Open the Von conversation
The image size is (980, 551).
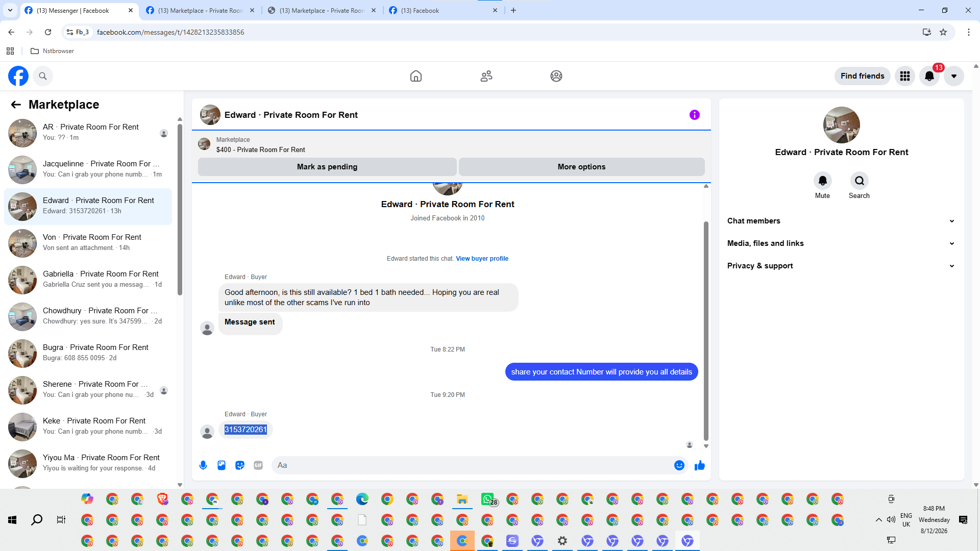[x=88, y=243]
